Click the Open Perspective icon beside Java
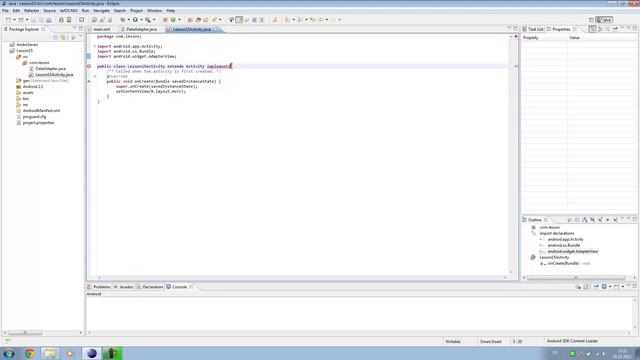 (591, 20)
